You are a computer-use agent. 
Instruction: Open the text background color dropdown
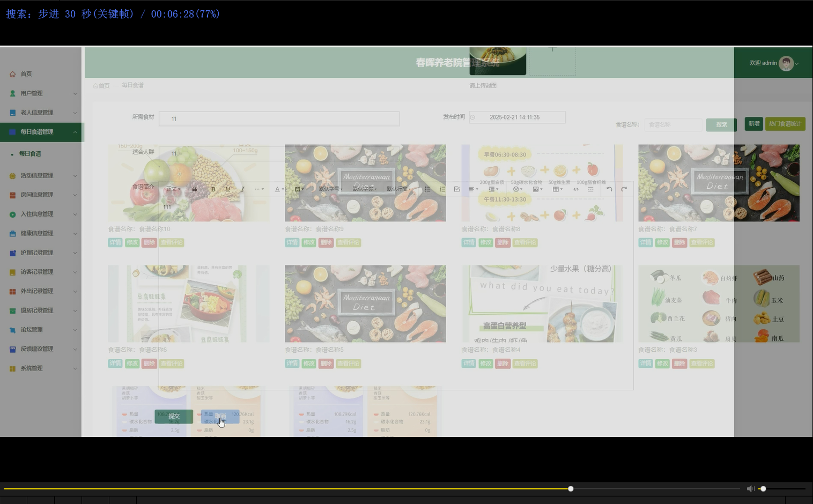[299, 189]
